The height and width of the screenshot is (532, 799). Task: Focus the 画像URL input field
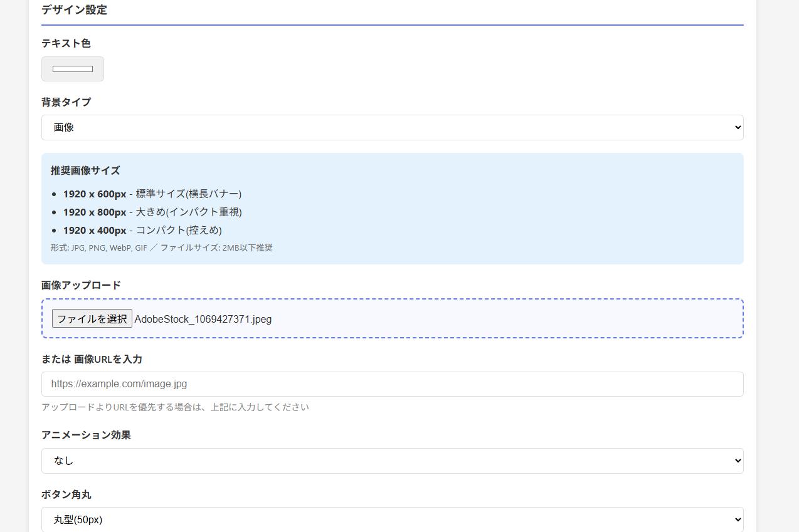(392, 384)
